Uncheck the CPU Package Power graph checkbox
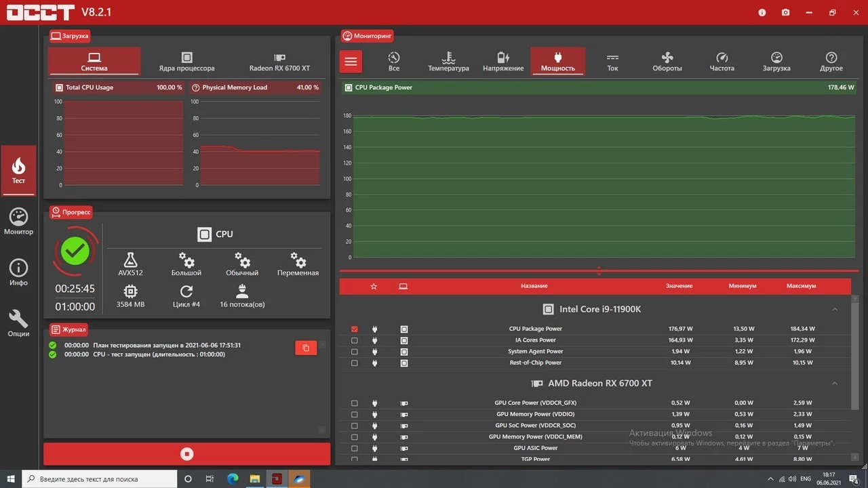 pyautogui.click(x=355, y=329)
